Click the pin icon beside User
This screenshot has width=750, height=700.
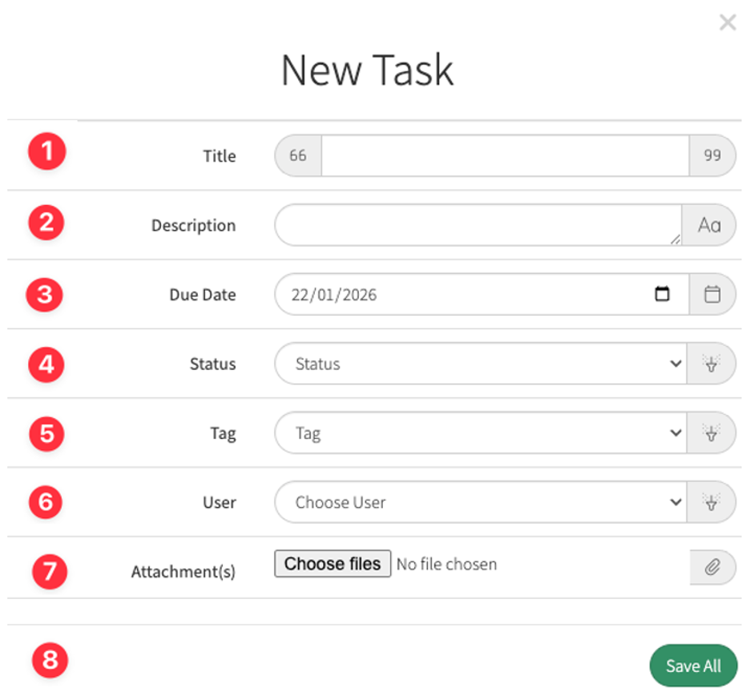712,502
